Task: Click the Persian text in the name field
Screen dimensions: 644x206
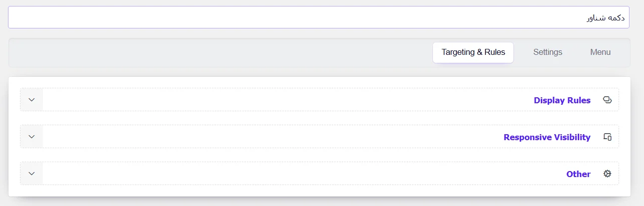Action: pyautogui.click(x=606, y=18)
